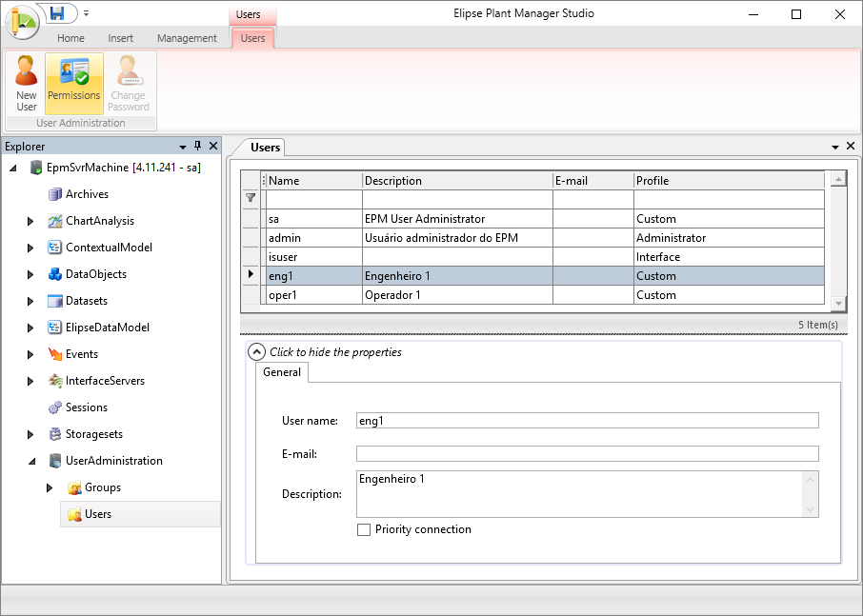
Task: Expand the Groups tree node
Action: point(50,487)
